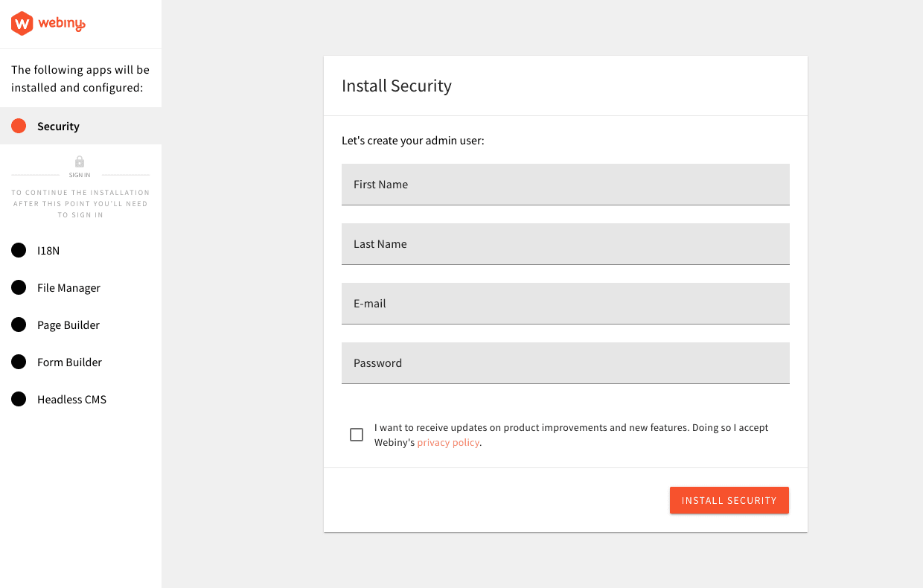This screenshot has width=923, height=588.
Task: Click the Form Builder status circle
Action: tap(19, 362)
